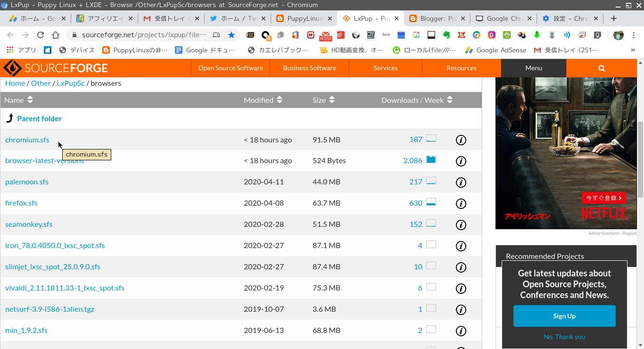Switch to the PuppyLinux Blogger tab
The height and width of the screenshot is (349, 644).
coord(305,18)
